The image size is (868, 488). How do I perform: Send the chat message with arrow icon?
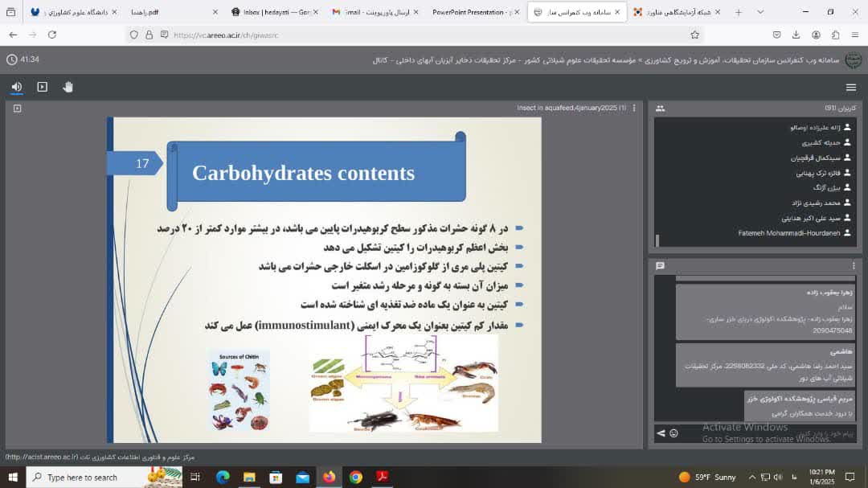click(x=661, y=433)
